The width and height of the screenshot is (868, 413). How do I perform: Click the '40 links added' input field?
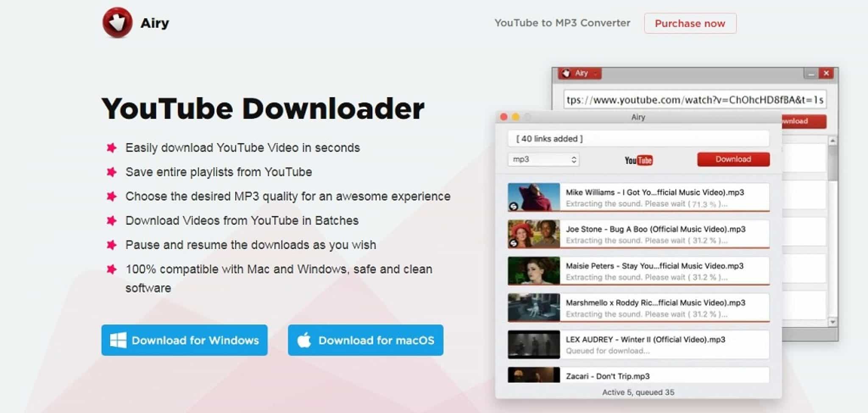(638, 139)
